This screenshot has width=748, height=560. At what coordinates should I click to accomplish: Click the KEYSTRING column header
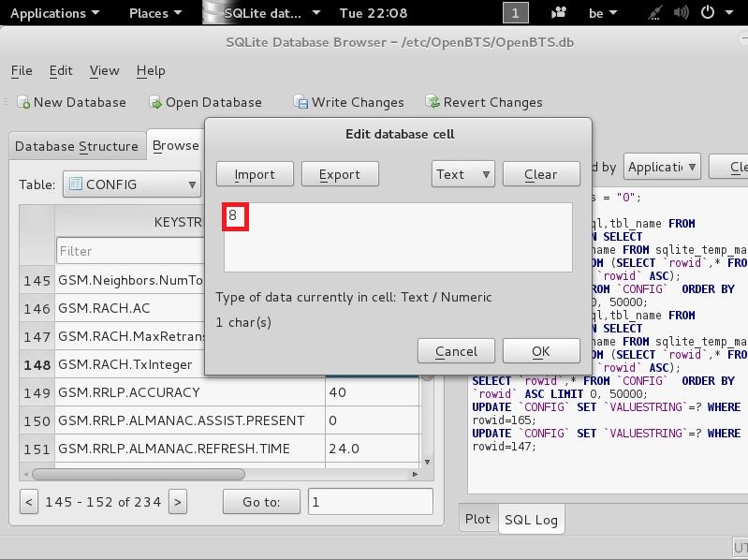pos(130,222)
